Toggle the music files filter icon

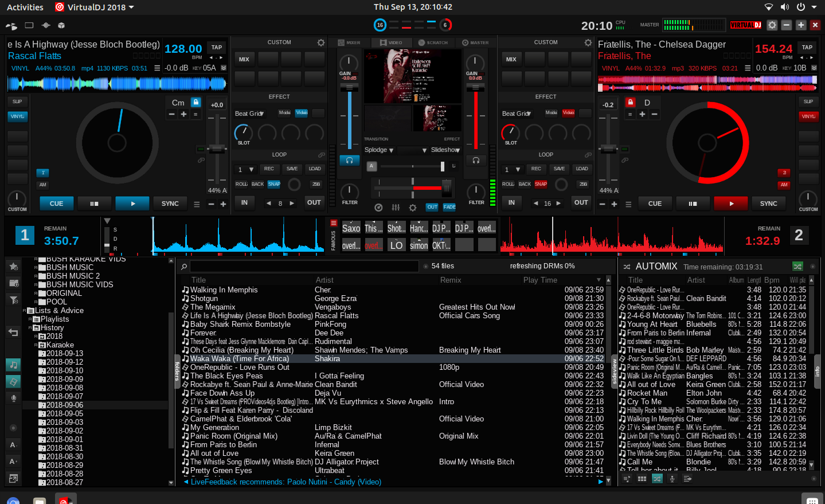[x=14, y=365]
